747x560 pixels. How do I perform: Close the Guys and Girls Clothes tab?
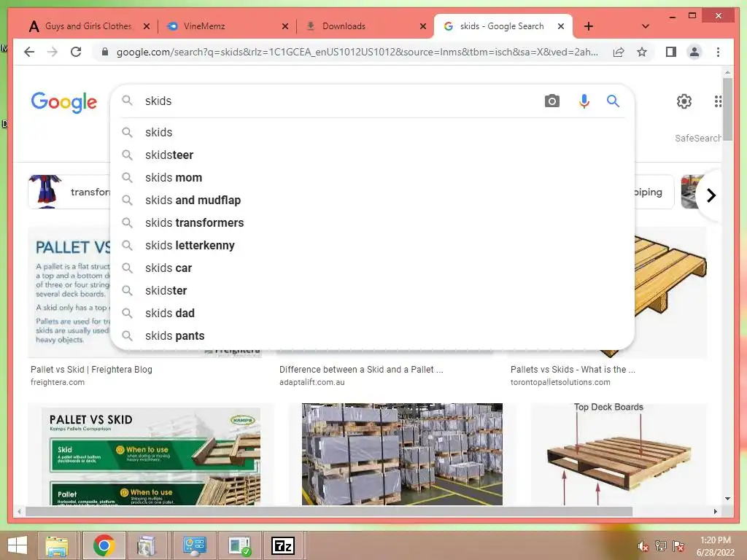(147, 26)
